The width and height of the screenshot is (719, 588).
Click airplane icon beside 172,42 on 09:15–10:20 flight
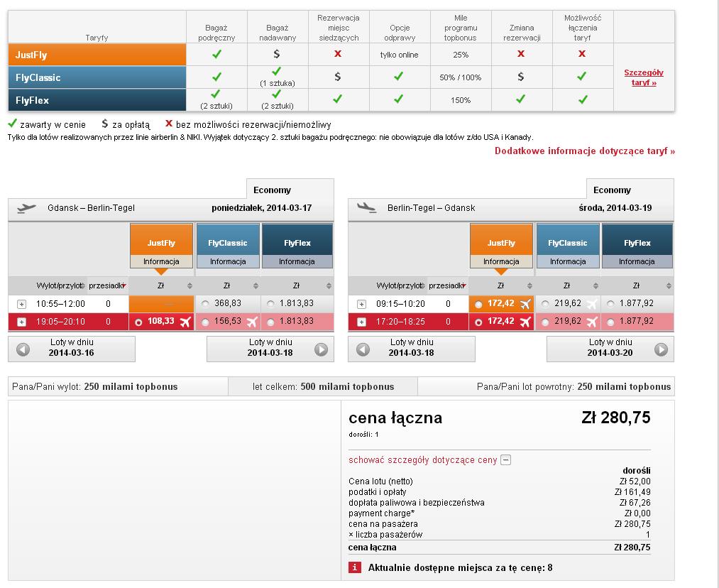[525, 304]
